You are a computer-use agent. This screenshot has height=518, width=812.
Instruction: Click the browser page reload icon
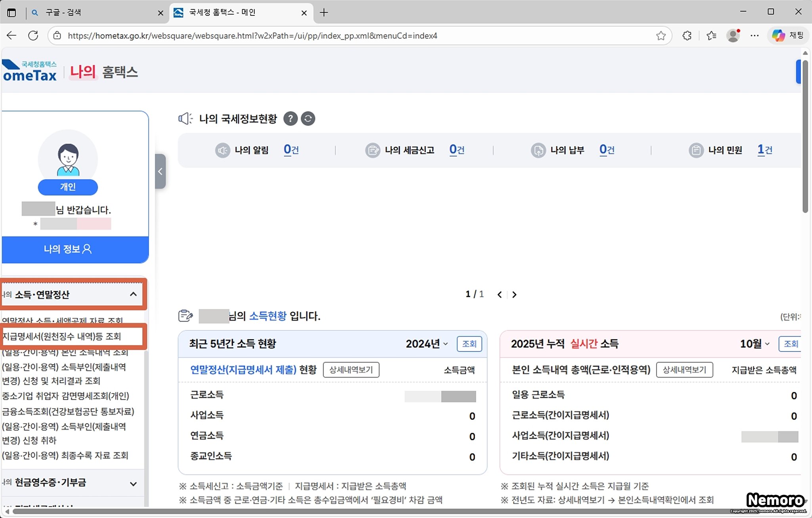(33, 36)
